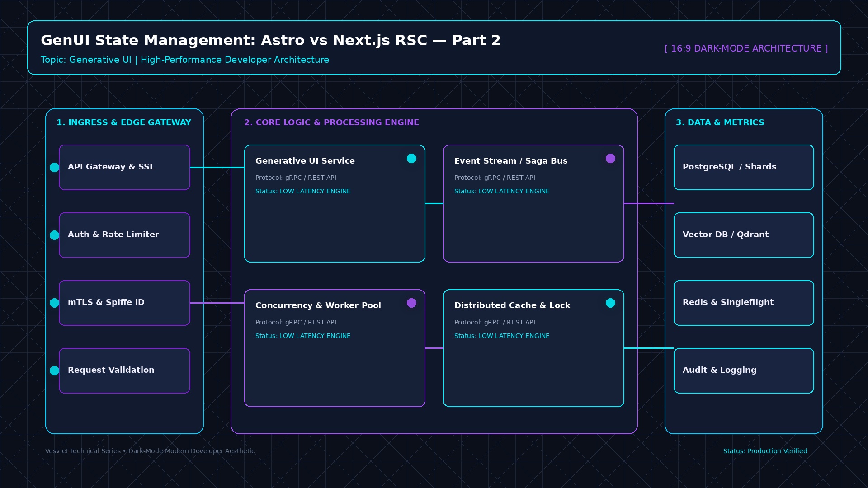Open the PostgreSQL / Shards node
This screenshot has width=868, height=488.
coord(744,167)
